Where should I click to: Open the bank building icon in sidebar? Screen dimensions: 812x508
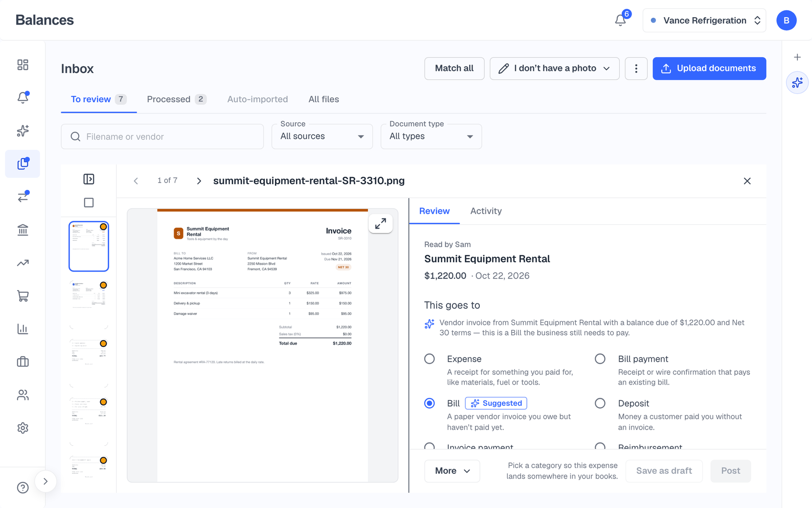click(x=23, y=230)
